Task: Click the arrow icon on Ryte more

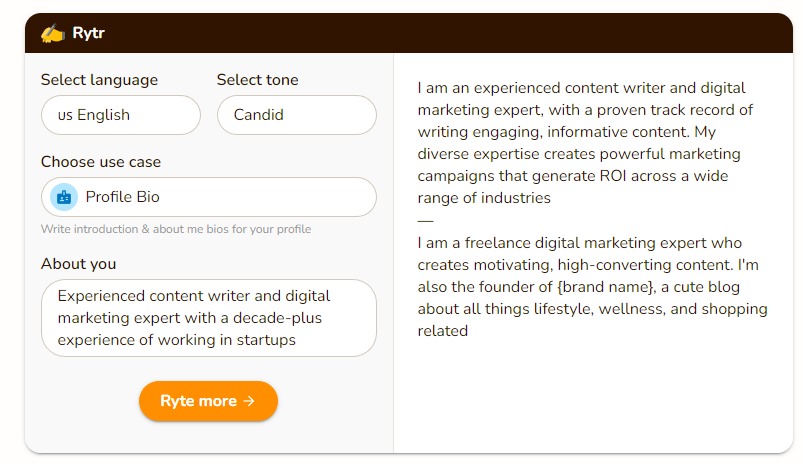Action: pyautogui.click(x=249, y=401)
